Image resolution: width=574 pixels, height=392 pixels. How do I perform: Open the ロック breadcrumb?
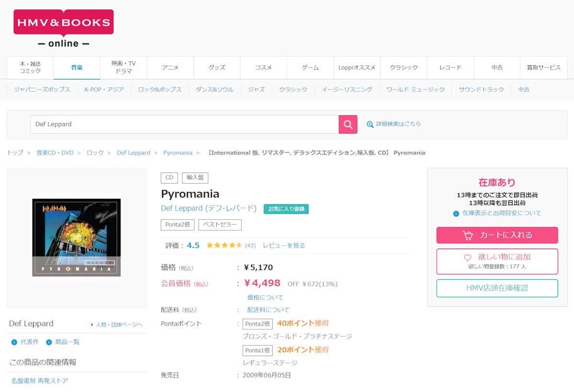95,153
